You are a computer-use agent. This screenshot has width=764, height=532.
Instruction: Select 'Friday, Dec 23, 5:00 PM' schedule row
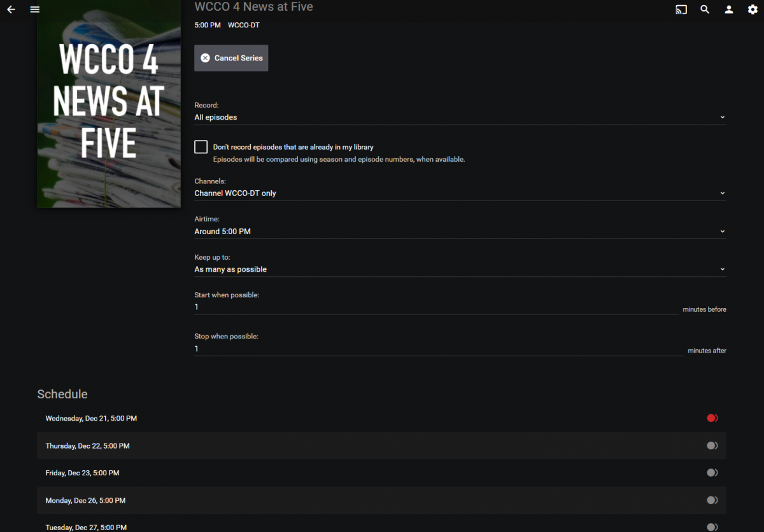tap(381, 473)
